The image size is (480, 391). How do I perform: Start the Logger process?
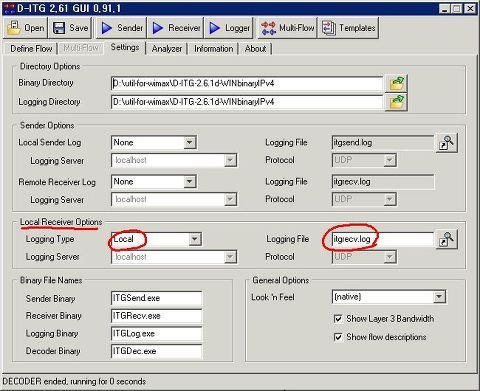229,28
